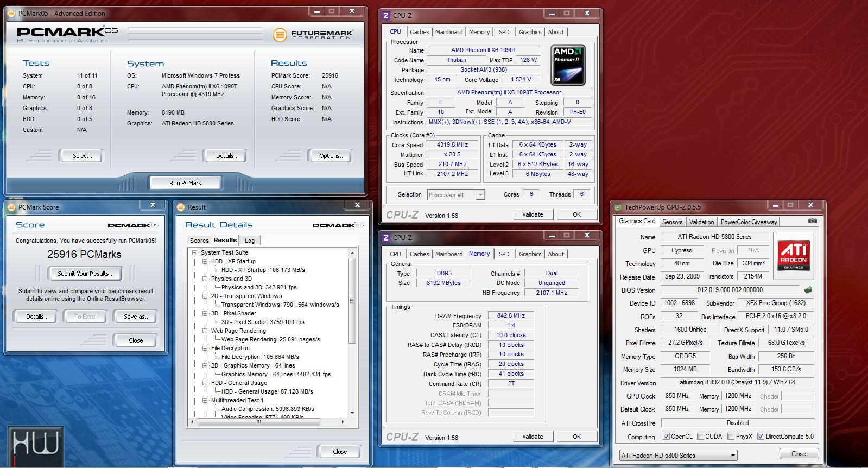
Task: Switch to Sensors tab in GPU-Z
Action: tap(672, 222)
